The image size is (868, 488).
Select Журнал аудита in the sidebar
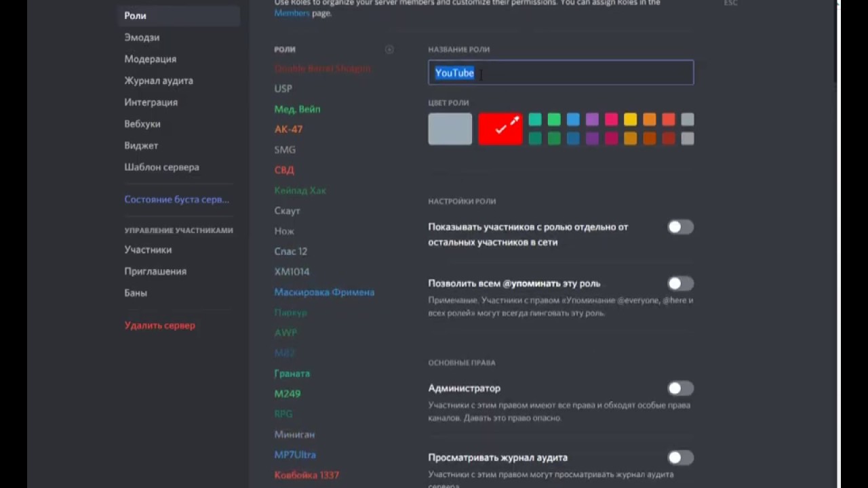coord(159,81)
